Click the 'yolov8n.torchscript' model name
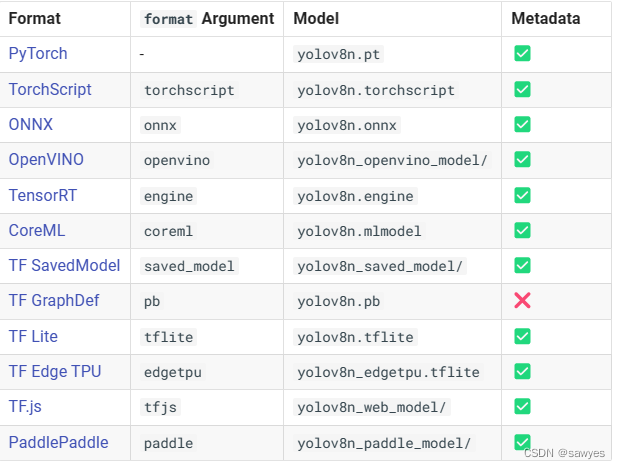The height and width of the screenshot is (469, 620). click(x=376, y=90)
